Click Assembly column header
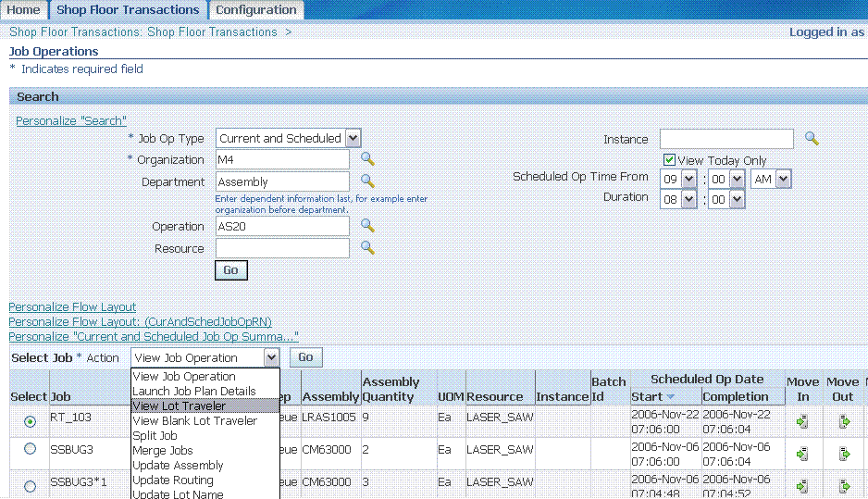 tap(330, 396)
